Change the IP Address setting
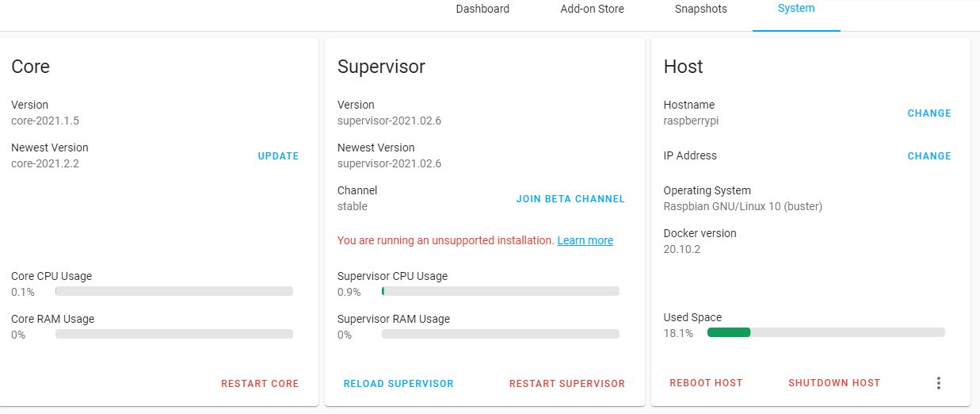 coord(929,156)
